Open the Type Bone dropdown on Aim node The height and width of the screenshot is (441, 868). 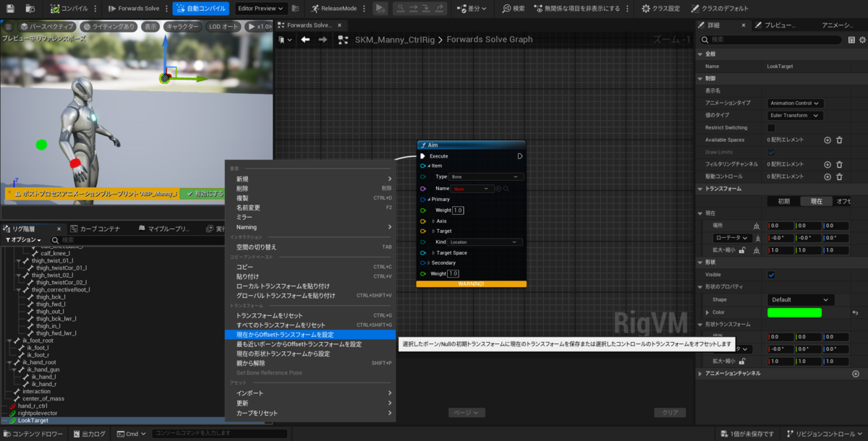487,176
